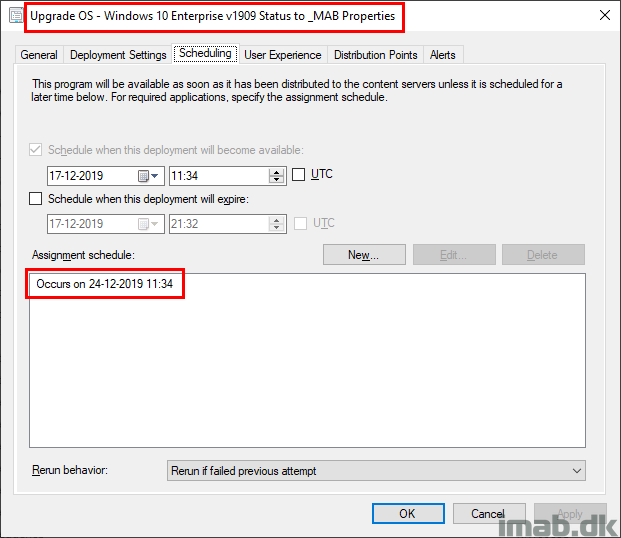This screenshot has width=621, height=538.
Task: Switch to the Alerts tab
Action: click(x=443, y=55)
